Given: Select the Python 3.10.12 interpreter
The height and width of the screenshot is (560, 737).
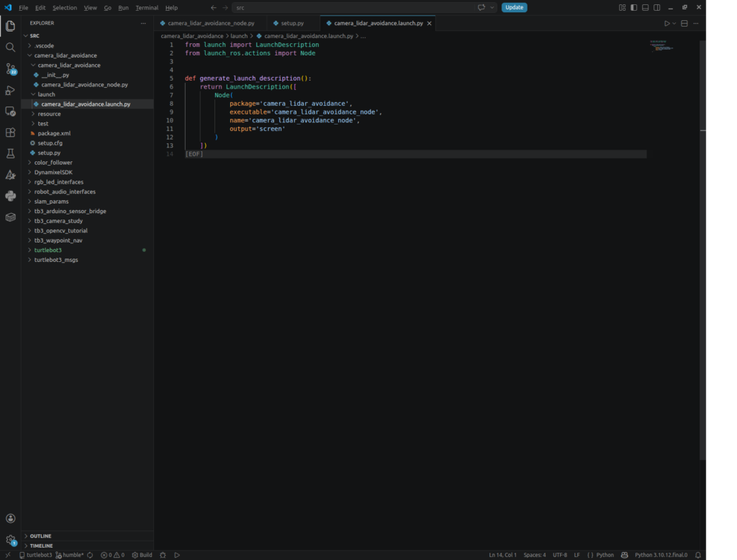Looking at the screenshot, I should (x=661, y=555).
